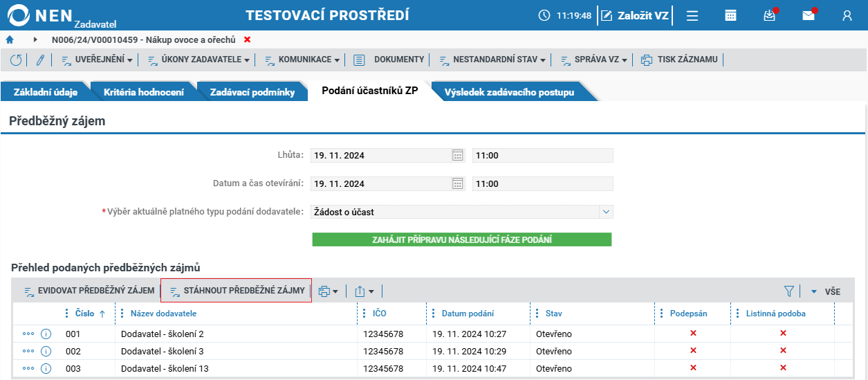The image size is (868, 380).
Task: Click STÁHNOUT PŘEDBĚŽNÉ ZÁJMY button
Action: click(x=236, y=291)
